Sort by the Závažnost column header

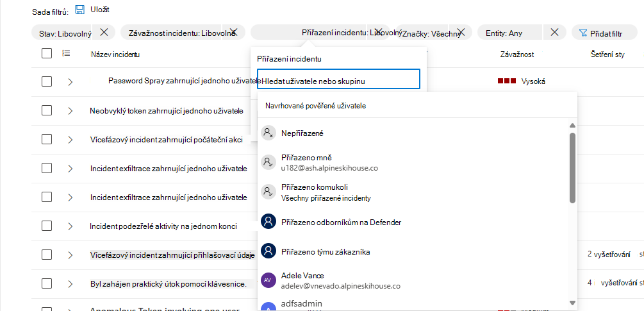point(516,55)
